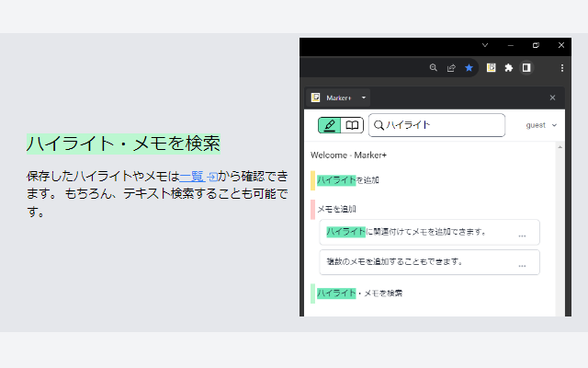Restore down the browser window
The width and height of the screenshot is (588, 368).
[x=536, y=45]
